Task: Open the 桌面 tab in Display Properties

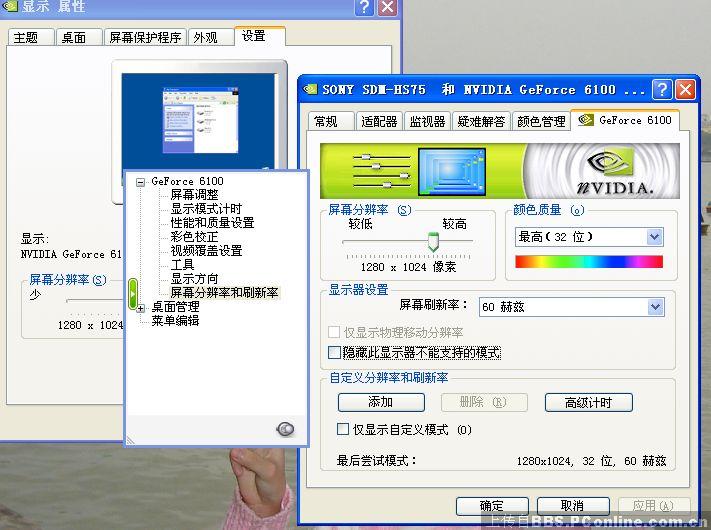Action: tap(79, 37)
